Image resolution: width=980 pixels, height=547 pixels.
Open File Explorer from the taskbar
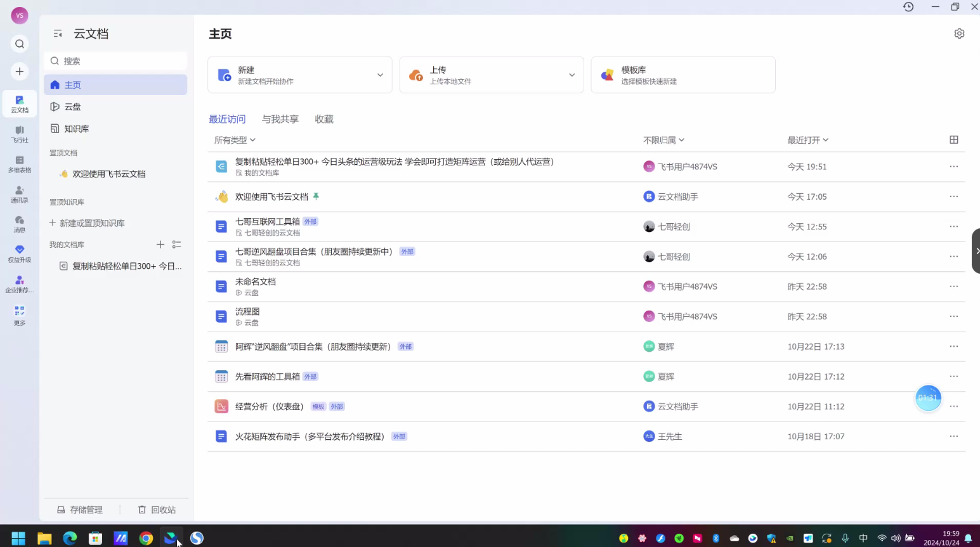[x=44, y=538]
